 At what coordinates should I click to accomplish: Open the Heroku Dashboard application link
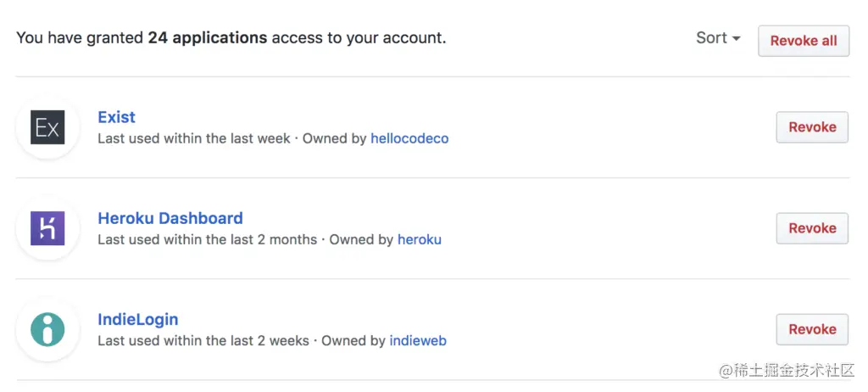170,218
